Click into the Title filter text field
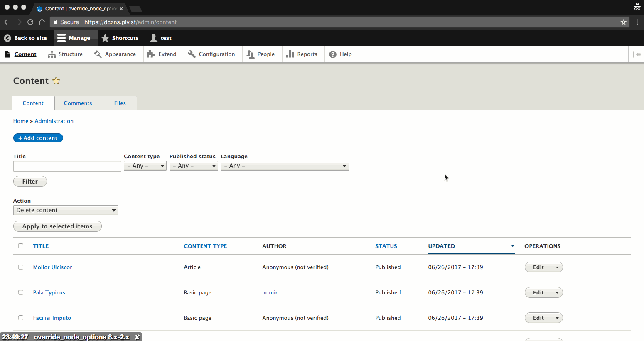This screenshot has width=644, height=341. pyautogui.click(x=67, y=166)
